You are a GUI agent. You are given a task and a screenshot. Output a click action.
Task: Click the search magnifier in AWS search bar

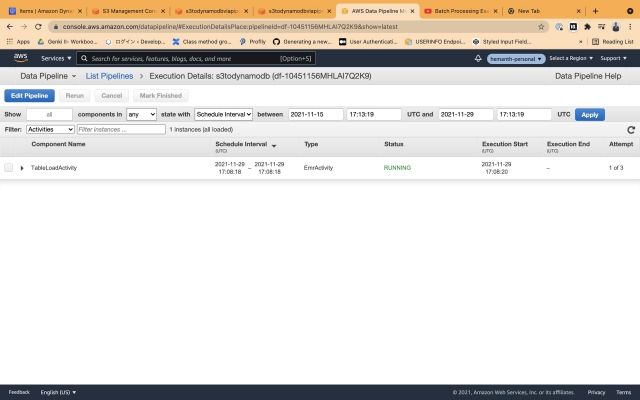(84, 58)
